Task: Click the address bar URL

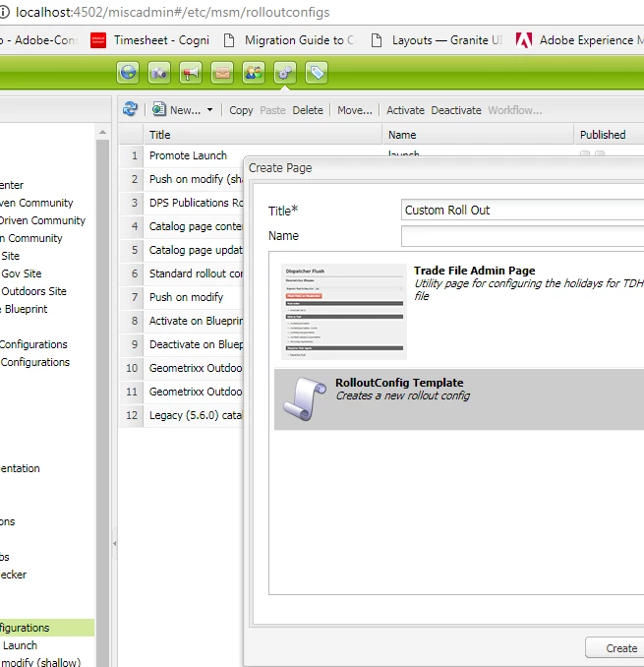Action: point(172,13)
